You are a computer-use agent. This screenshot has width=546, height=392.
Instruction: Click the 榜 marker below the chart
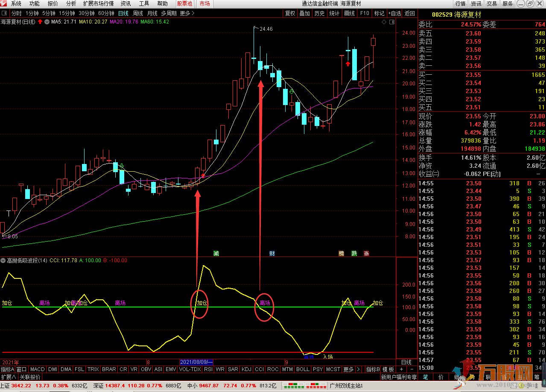341,253
